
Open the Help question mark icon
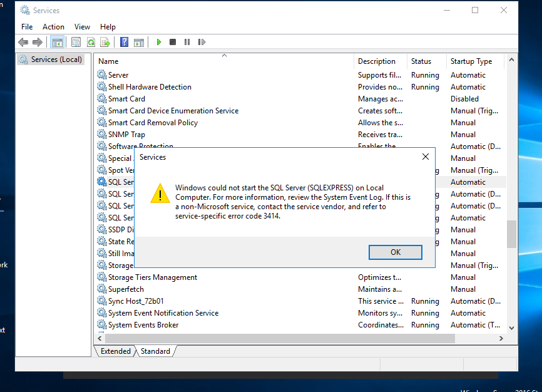click(124, 42)
